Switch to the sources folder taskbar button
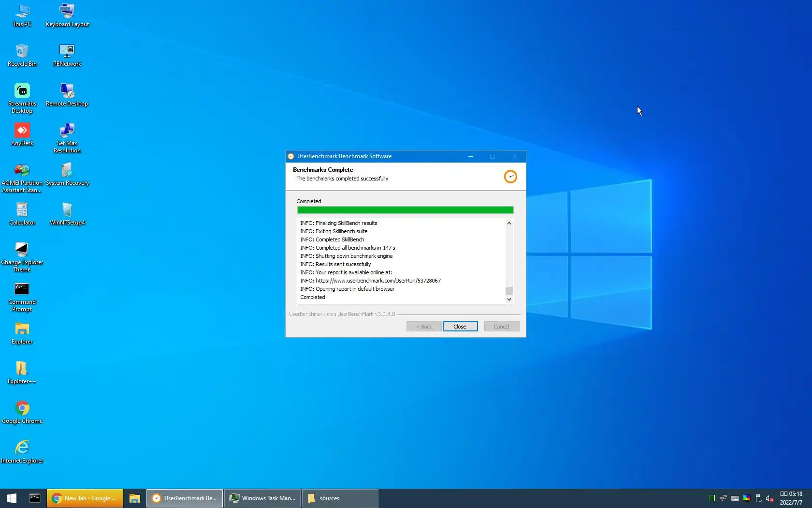 click(x=340, y=498)
